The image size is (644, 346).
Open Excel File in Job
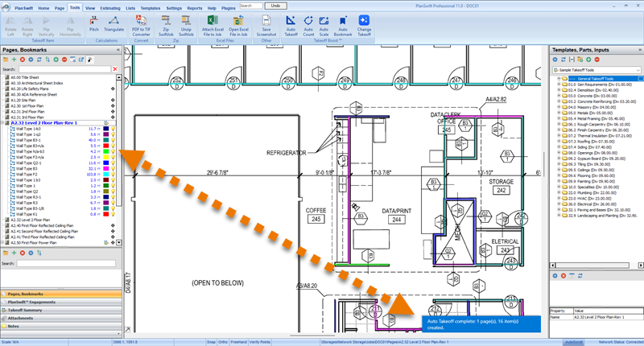coord(238,27)
